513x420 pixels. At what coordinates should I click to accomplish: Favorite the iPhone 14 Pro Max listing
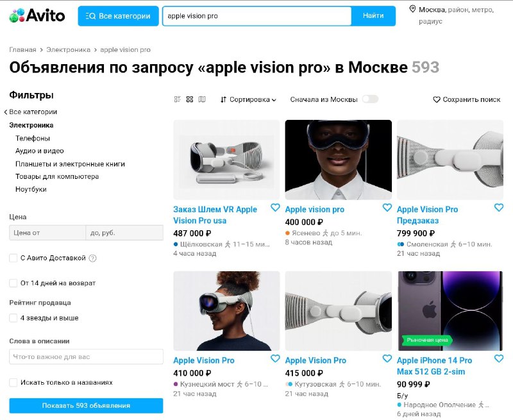499,359
